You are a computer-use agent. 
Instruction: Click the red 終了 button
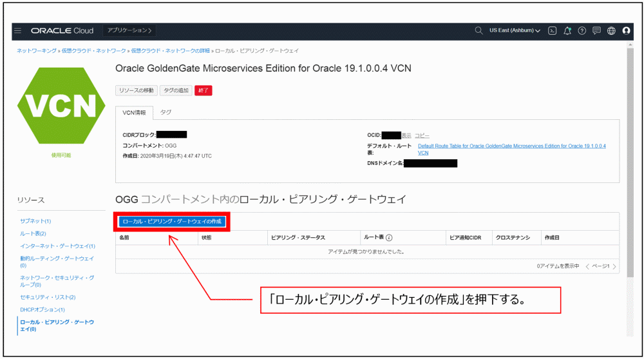pyautogui.click(x=204, y=90)
